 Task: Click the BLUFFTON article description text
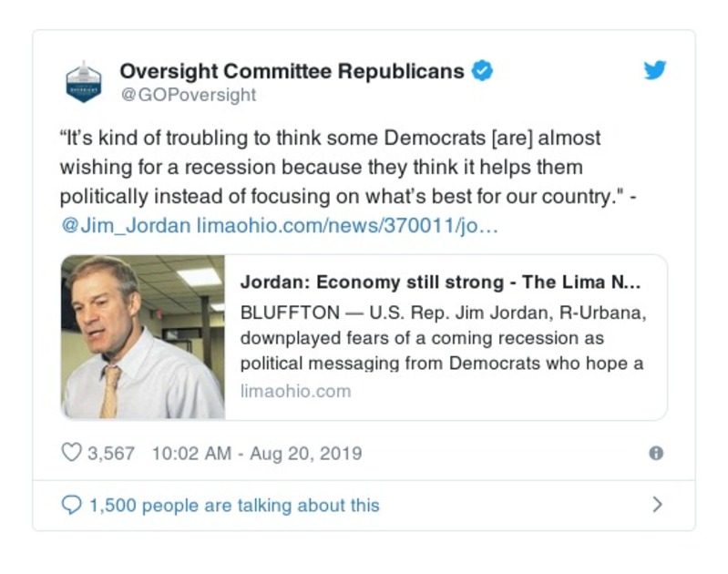[x=442, y=337]
